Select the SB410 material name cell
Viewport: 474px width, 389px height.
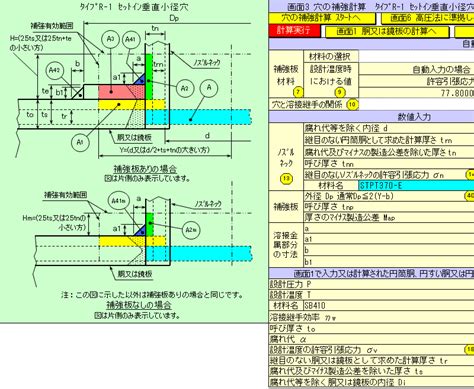point(388,305)
